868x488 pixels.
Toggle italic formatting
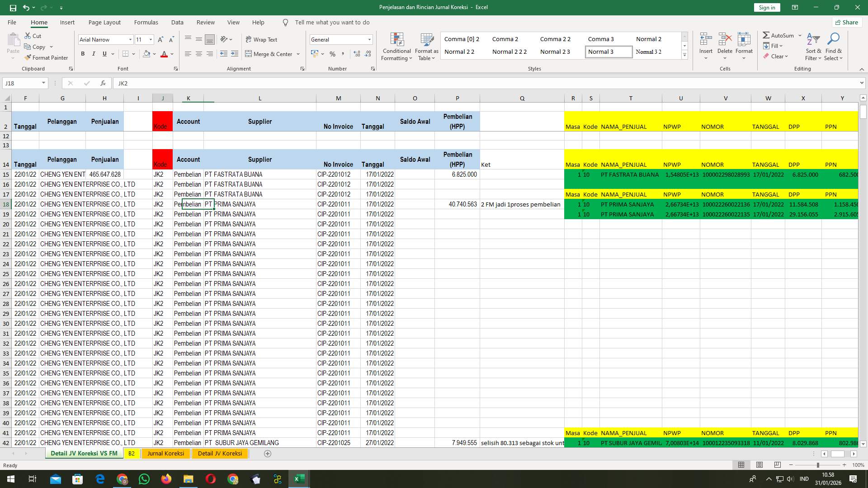(x=94, y=54)
